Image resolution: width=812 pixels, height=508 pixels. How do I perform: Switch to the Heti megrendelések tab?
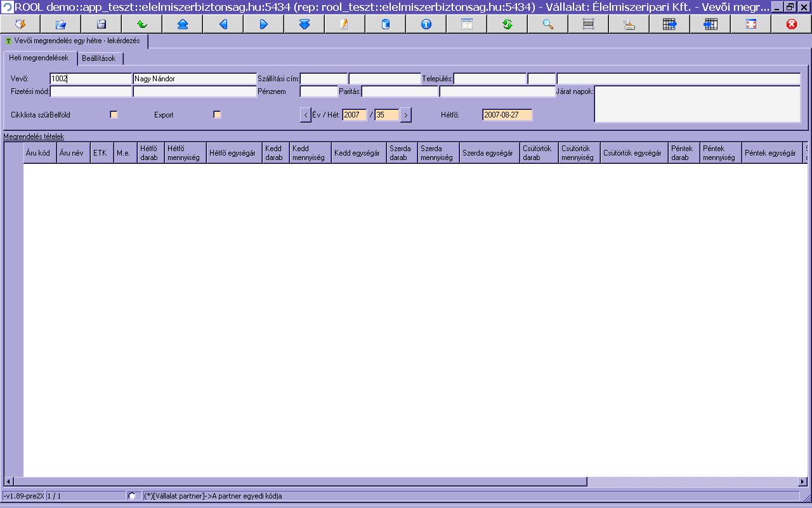point(39,58)
